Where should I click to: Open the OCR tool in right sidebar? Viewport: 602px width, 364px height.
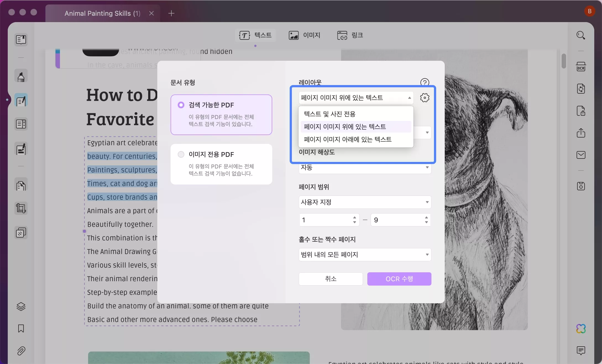click(581, 67)
